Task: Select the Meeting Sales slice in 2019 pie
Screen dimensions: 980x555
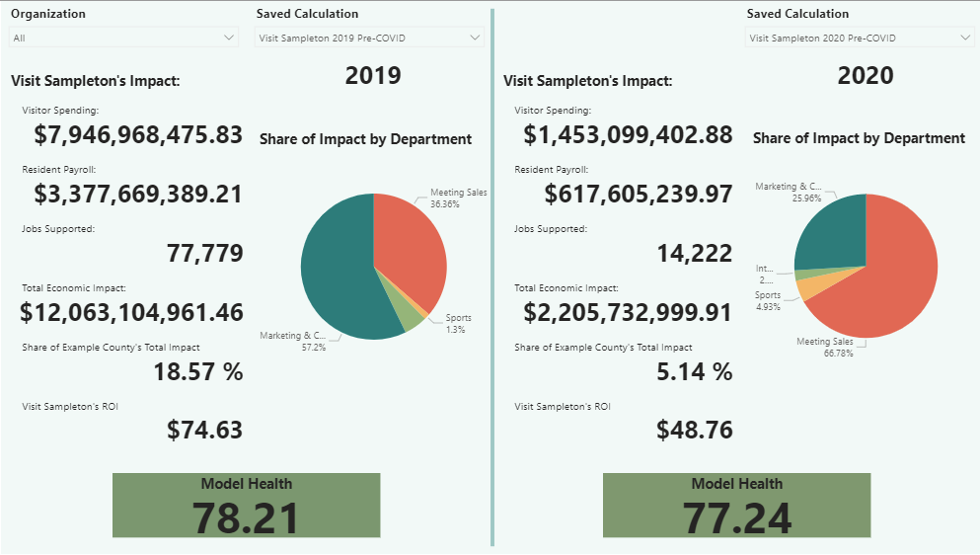Action: tap(410, 247)
